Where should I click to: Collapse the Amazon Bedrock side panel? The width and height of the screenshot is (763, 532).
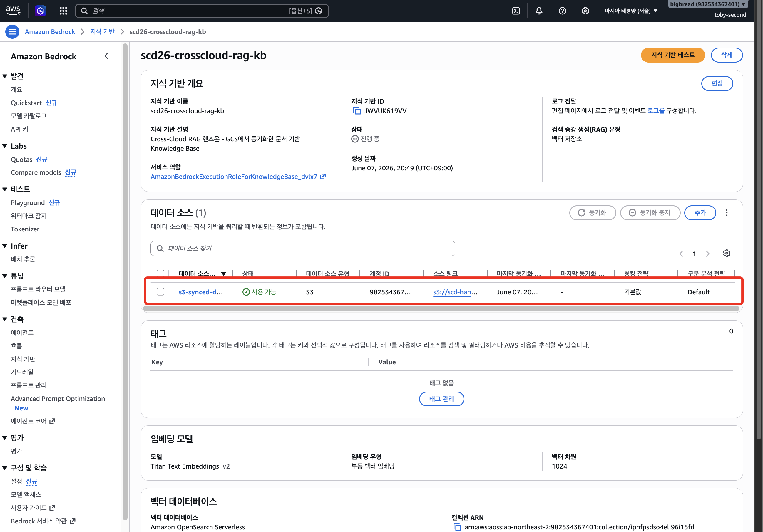pyautogui.click(x=106, y=56)
